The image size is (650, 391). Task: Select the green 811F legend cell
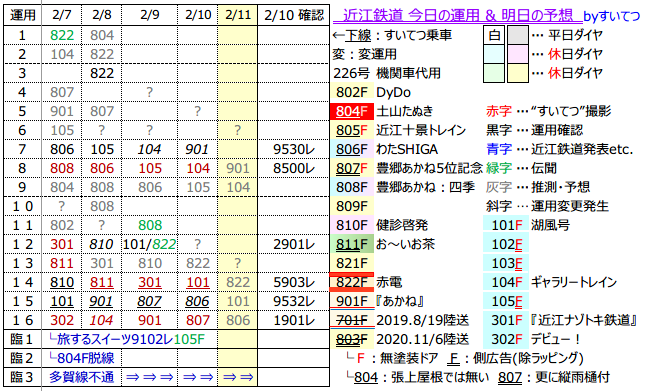[352, 245]
